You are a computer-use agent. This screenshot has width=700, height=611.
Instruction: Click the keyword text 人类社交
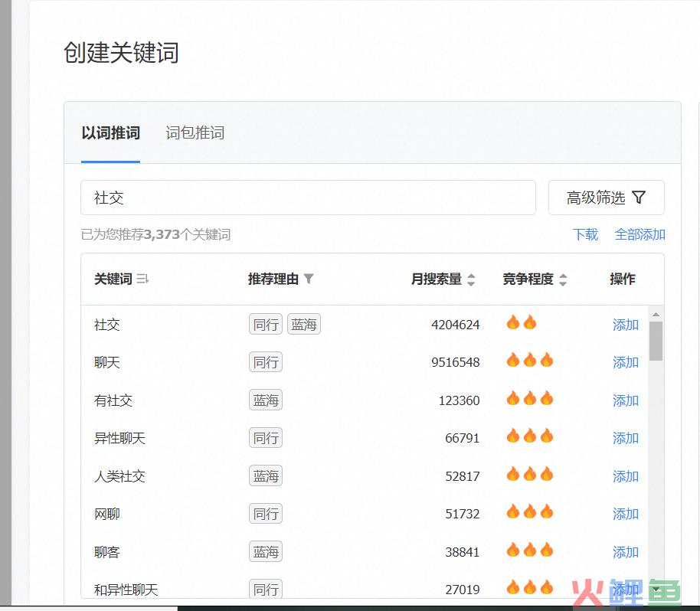coord(119,476)
